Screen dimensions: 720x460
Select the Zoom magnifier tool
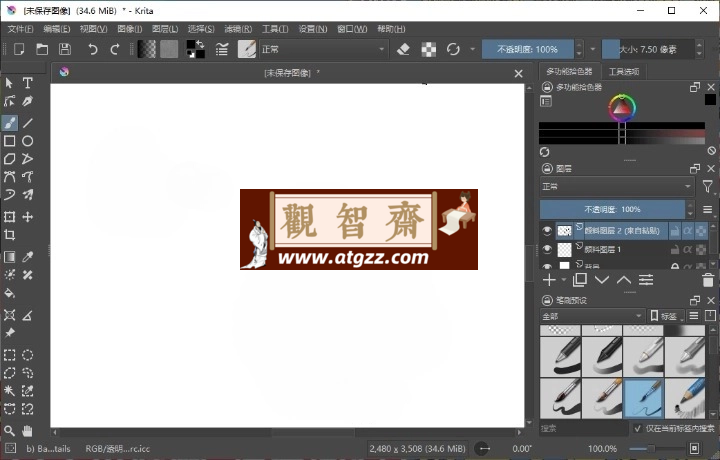tap(9, 431)
